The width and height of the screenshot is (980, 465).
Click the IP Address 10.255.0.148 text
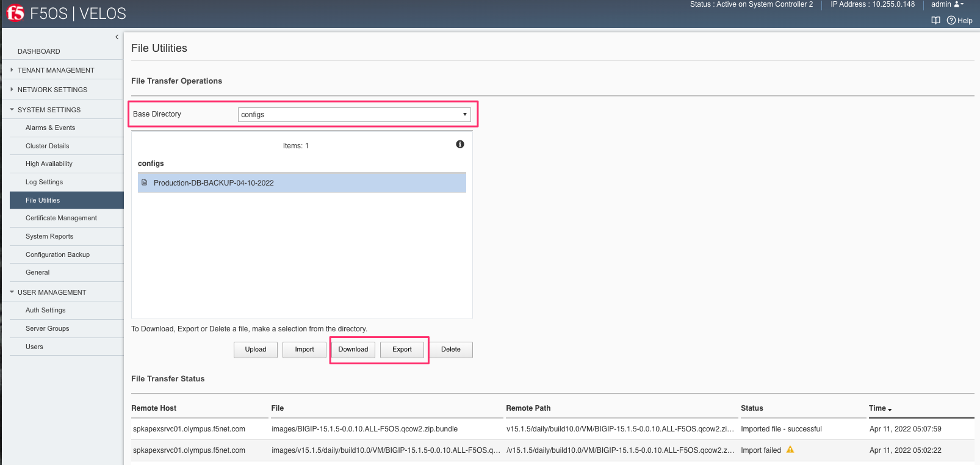point(873,4)
